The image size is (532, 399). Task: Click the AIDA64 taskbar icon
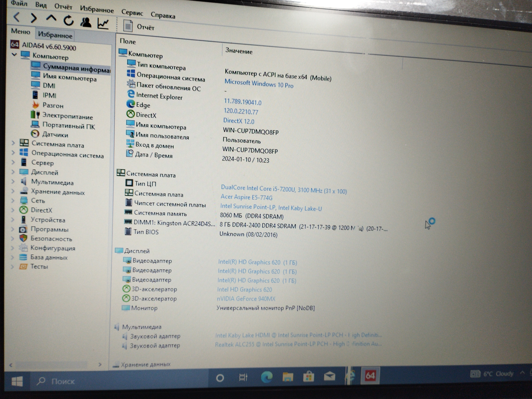click(x=370, y=376)
